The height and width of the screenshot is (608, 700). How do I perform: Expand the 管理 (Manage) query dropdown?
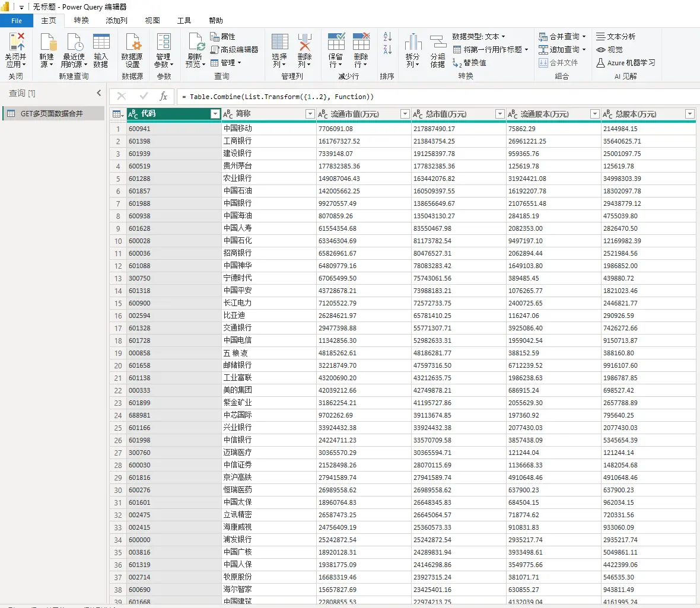tap(226, 63)
